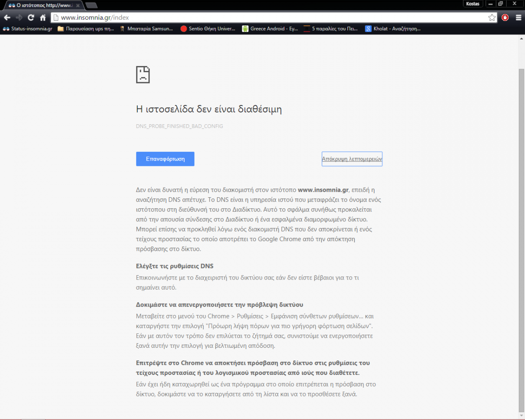525x420 pixels.
Task: Click the forward navigation arrow
Action: [x=19, y=17]
